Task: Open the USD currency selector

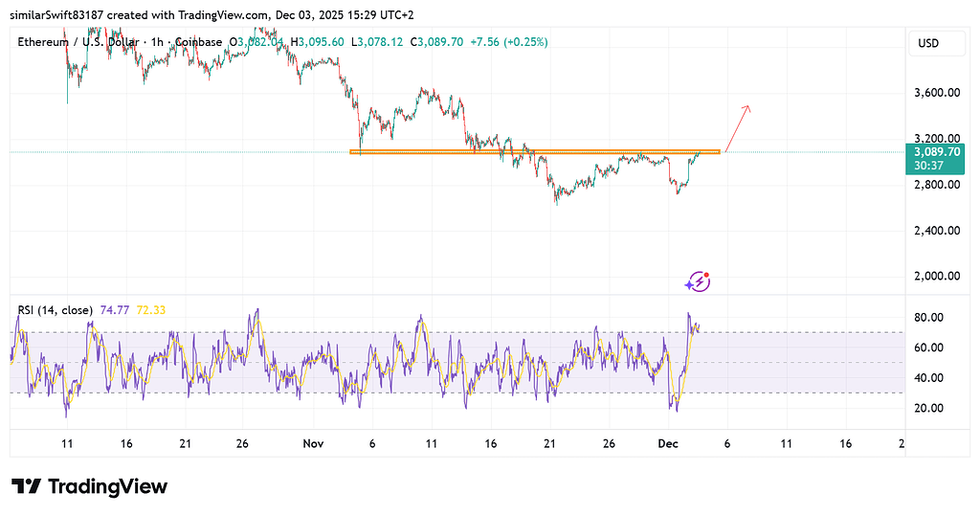Action: [928, 43]
